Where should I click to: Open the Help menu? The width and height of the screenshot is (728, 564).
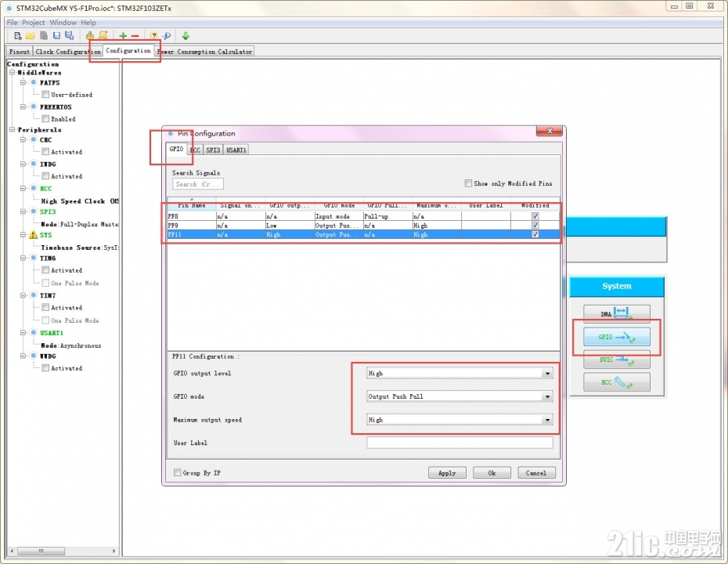[x=88, y=22]
